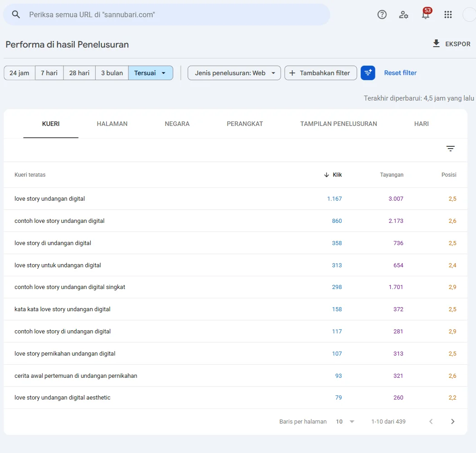This screenshot has width=476, height=453.
Task: Click the URL inspection search field
Action: point(166,14)
